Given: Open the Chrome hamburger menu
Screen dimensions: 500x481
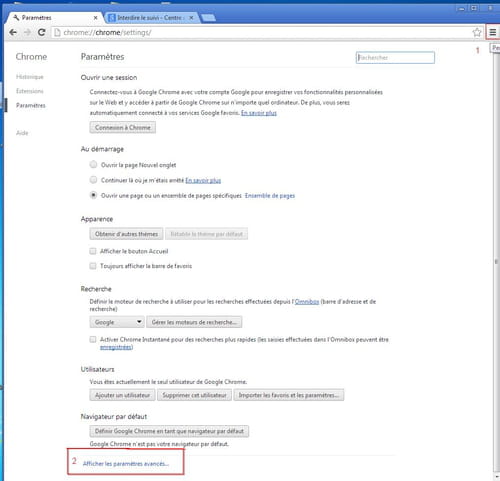Looking at the screenshot, I should click(x=493, y=32).
